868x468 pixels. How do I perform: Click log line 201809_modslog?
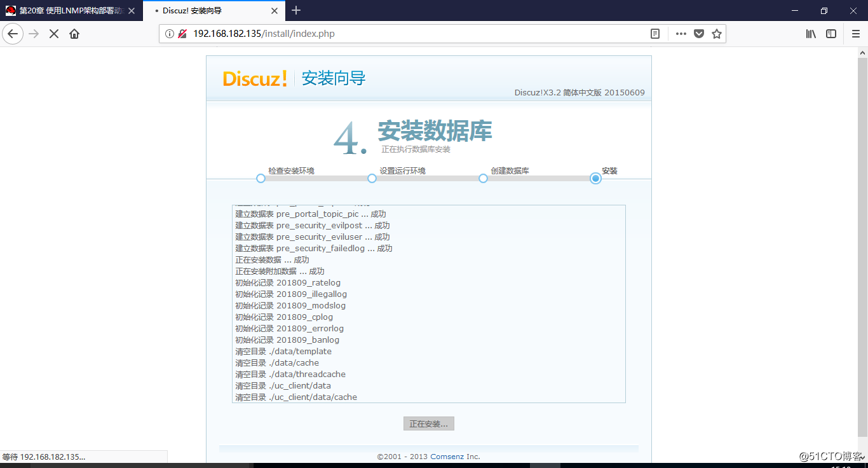(290, 306)
